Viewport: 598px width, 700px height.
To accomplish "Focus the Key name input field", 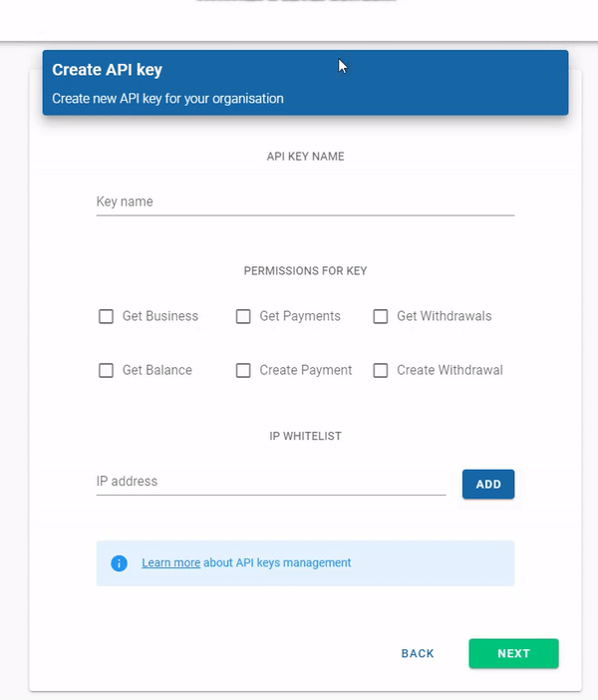I will [305, 201].
